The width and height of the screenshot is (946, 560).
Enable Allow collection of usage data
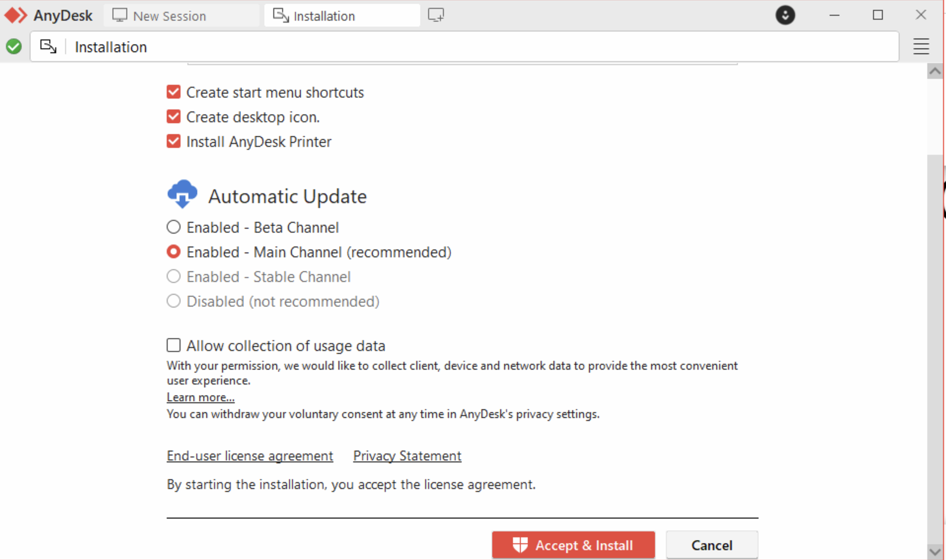click(x=174, y=345)
